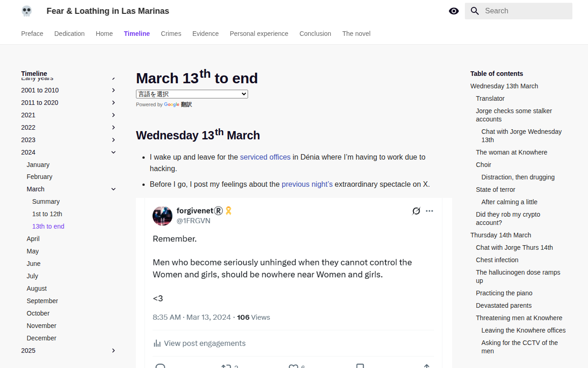Viewport: 588px width, 368px height.
Task: Open the tweet's three-dot more menu
Action: pos(430,211)
